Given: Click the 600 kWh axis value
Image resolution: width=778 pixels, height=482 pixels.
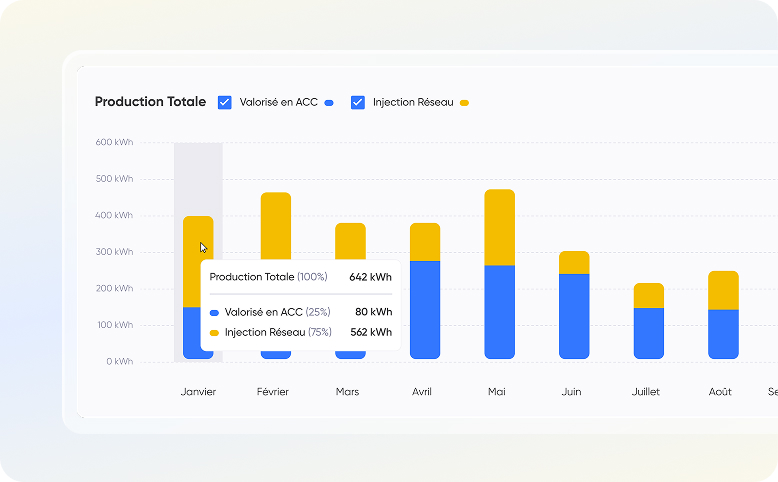Looking at the screenshot, I should tap(114, 142).
